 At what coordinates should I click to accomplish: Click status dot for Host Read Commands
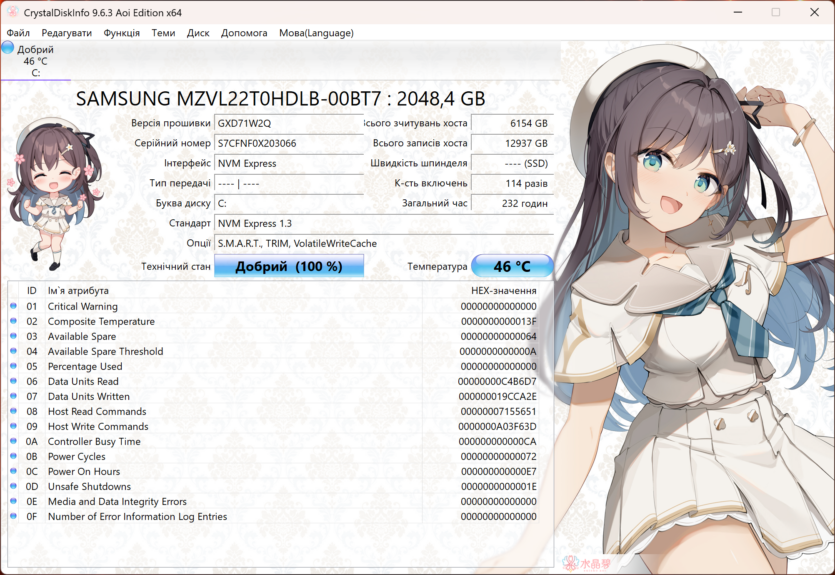pyautogui.click(x=13, y=411)
